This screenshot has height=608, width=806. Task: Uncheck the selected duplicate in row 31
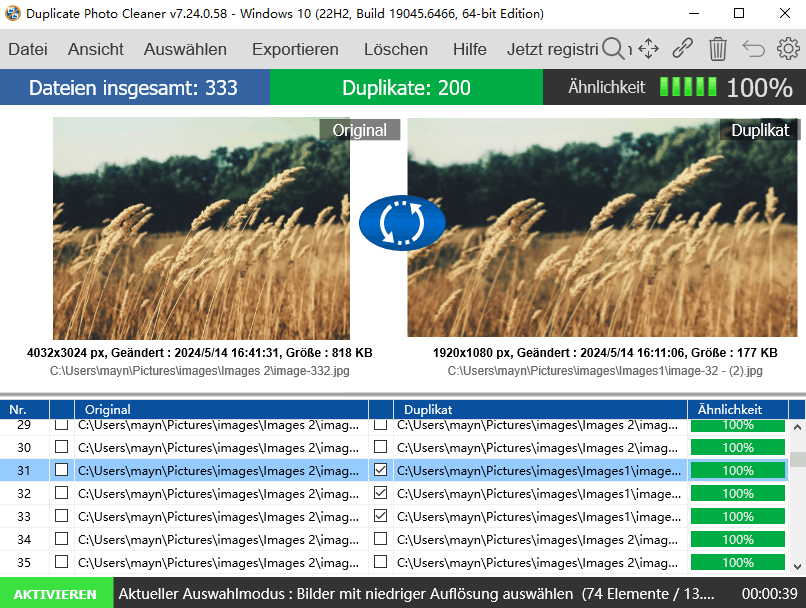tap(380, 470)
